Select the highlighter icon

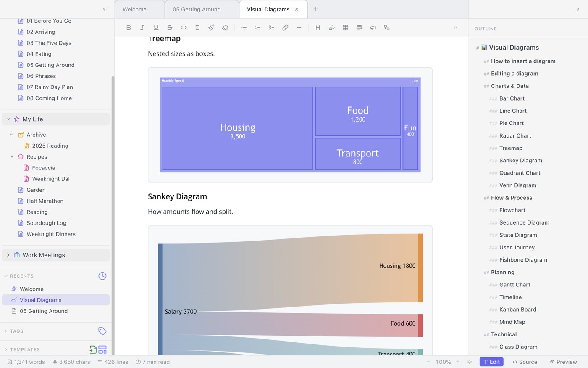click(332, 28)
